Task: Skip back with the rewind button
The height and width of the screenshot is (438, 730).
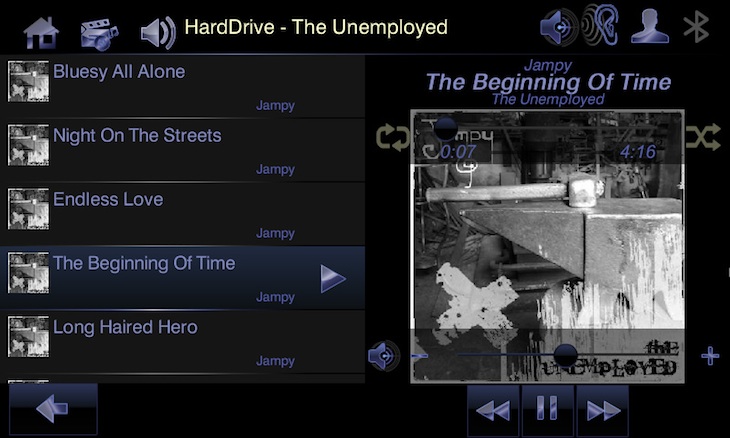Action: 493,411
